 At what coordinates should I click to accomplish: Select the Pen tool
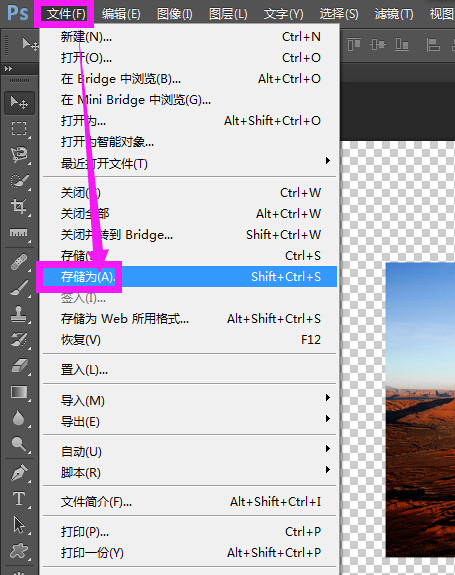point(19,473)
